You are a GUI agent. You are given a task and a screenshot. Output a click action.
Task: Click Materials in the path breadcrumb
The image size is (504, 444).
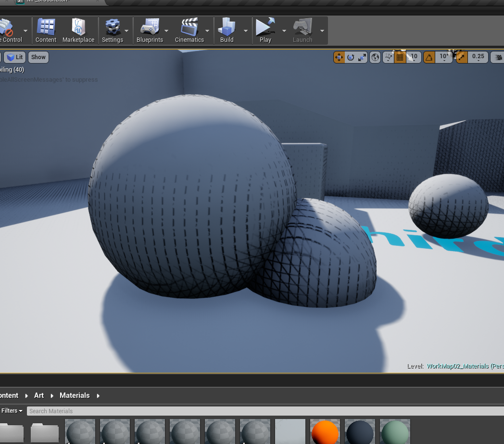tap(75, 395)
